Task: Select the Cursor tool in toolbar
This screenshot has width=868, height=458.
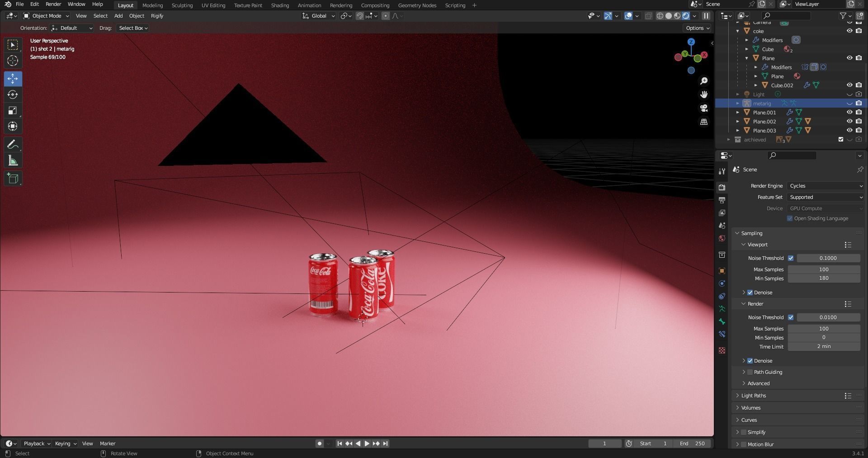Action: [x=13, y=61]
